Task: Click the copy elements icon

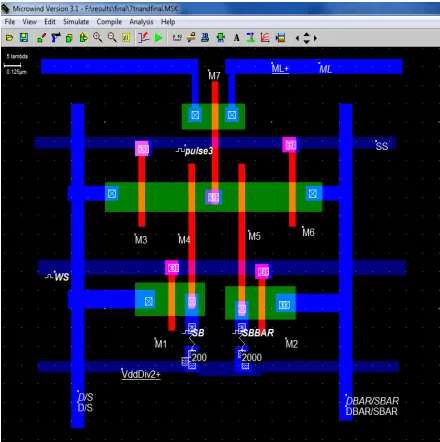Action: click(x=69, y=38)
